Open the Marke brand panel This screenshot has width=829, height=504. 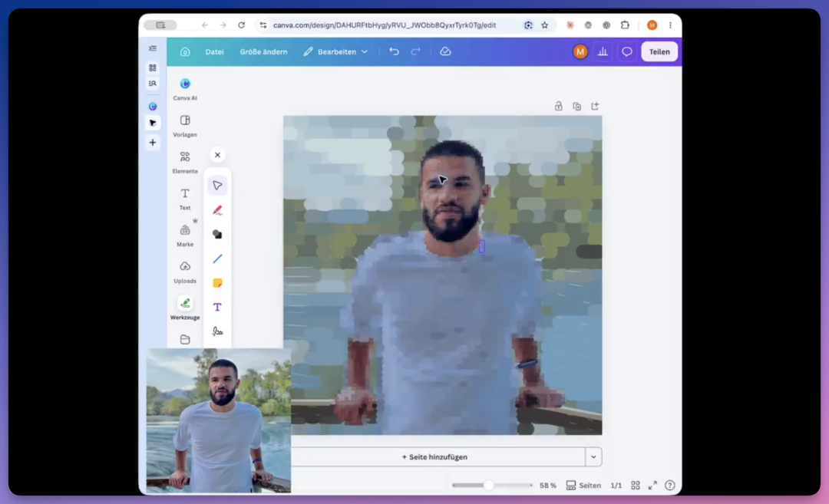[x=185, y=235]
